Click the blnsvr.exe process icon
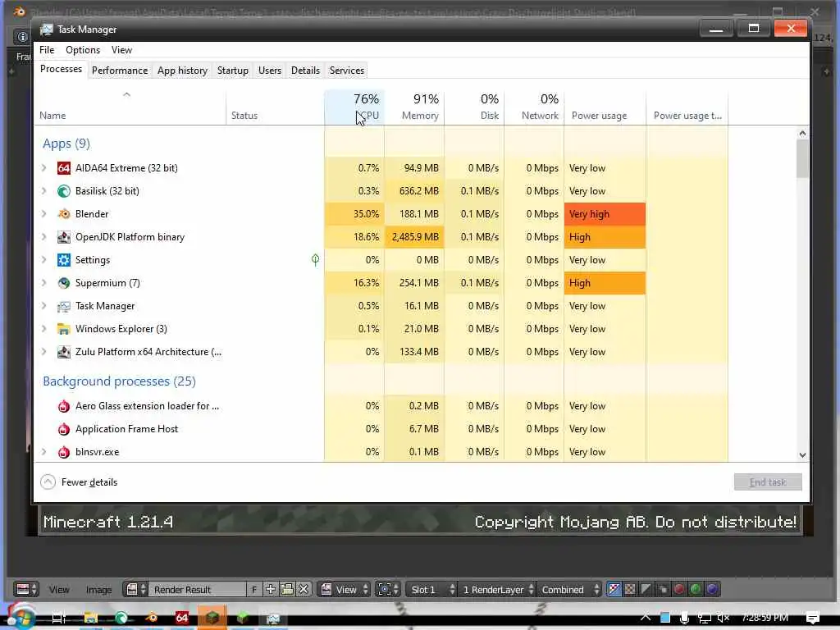The height and width of the screenshot is (630, 840). coord(64,452)
